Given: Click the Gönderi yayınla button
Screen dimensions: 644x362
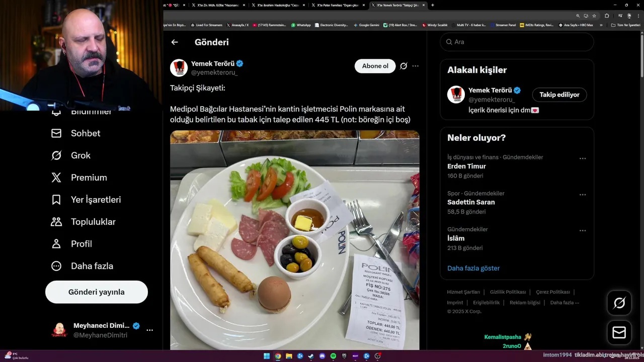Looking at the screenshot, I should coord(97,292).
